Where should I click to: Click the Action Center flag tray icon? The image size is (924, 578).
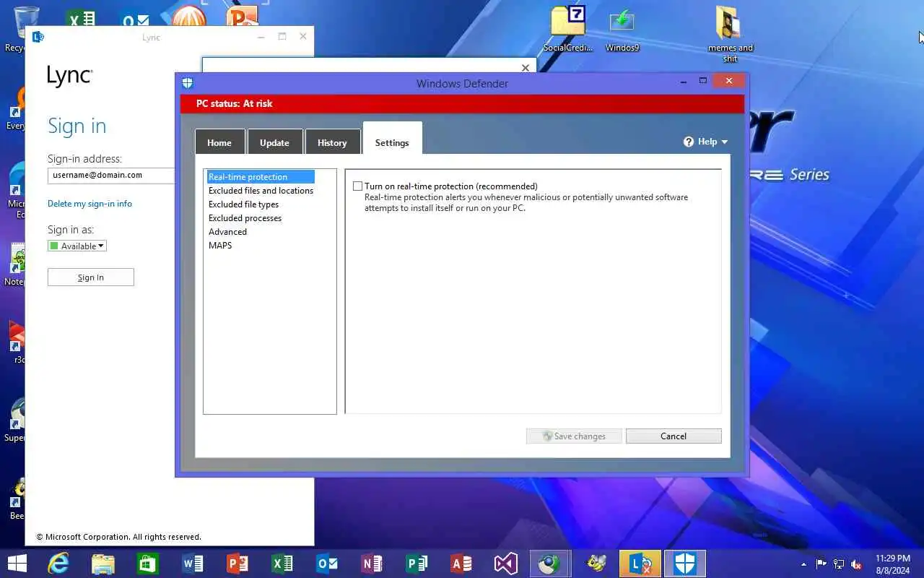tap(821, 564)
